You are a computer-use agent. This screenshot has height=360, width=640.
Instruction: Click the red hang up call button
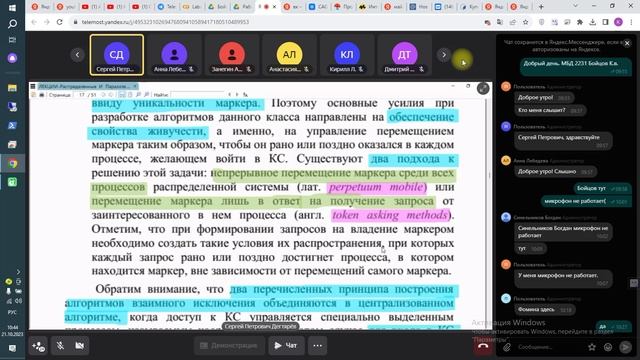coord(483,346)
